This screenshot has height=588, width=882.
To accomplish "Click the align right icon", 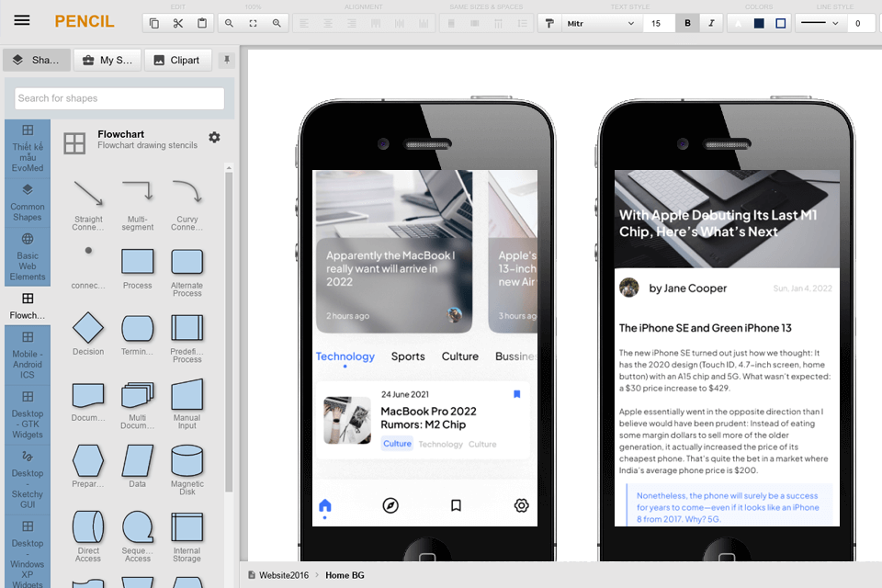I will [352, 23].
